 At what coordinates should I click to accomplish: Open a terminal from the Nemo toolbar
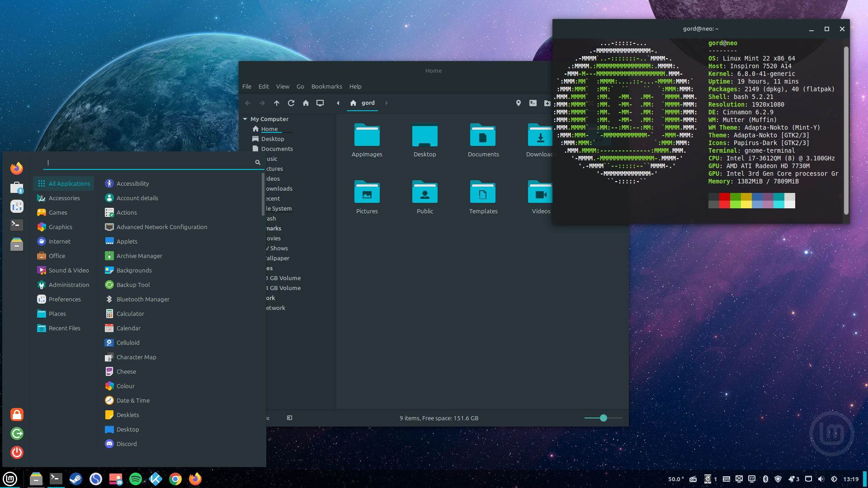point(533,103)
